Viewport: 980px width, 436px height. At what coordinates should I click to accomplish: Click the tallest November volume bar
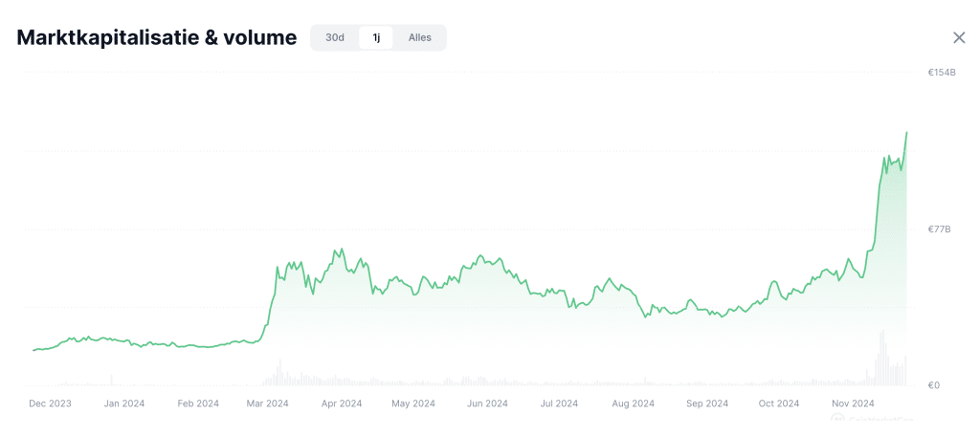(x=882, y=358)
